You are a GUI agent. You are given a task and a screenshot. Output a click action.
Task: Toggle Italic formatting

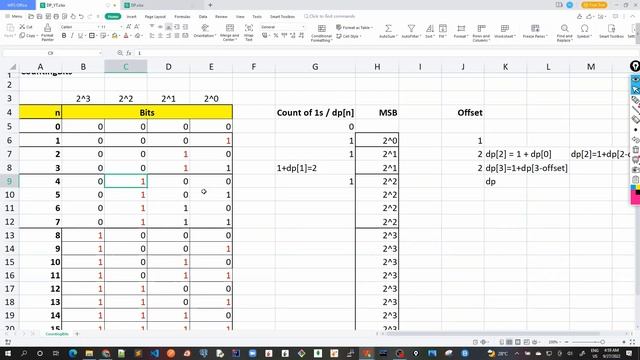coord(72,36)
